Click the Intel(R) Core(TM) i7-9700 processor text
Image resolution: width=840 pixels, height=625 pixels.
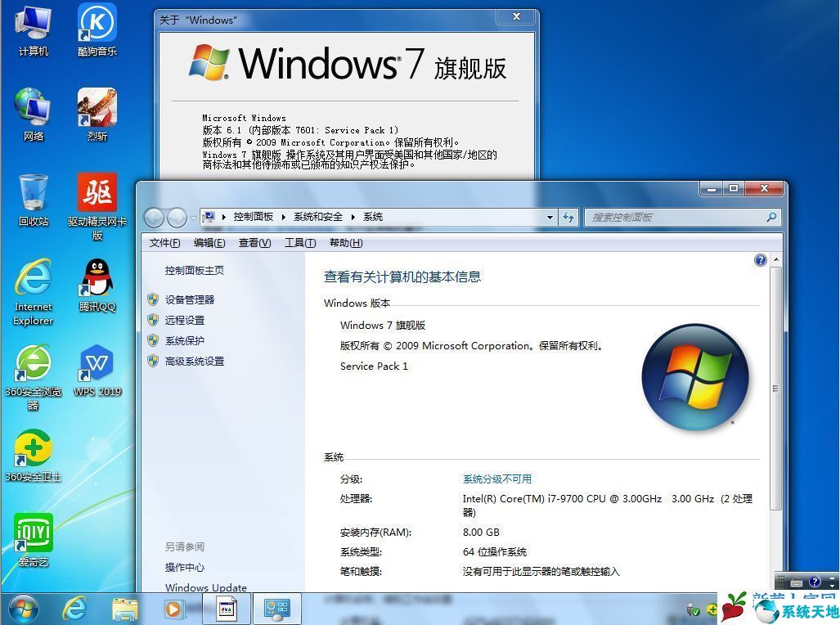point(608,505)
